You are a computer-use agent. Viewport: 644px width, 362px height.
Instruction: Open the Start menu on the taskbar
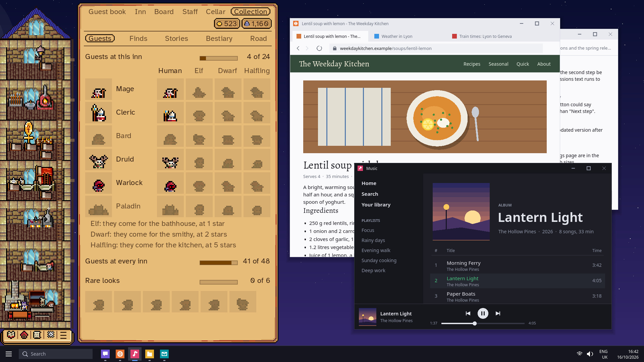9,354
